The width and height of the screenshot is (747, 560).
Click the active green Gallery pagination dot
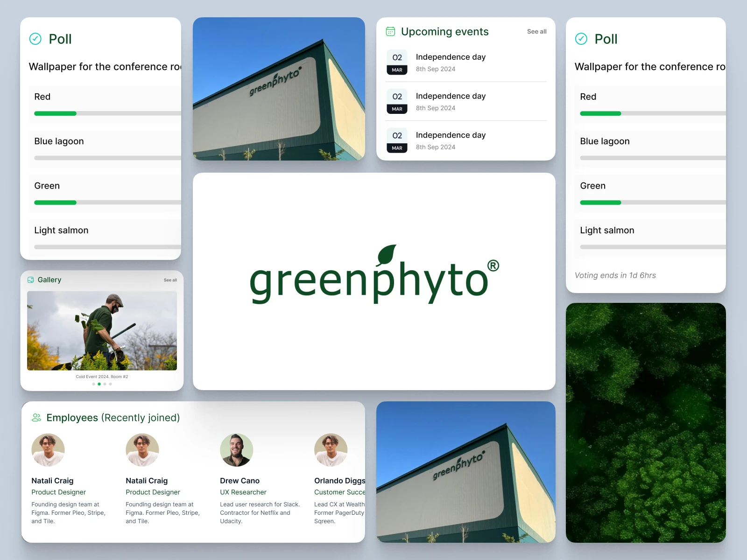pyautogui.click(x=99, y=384)
